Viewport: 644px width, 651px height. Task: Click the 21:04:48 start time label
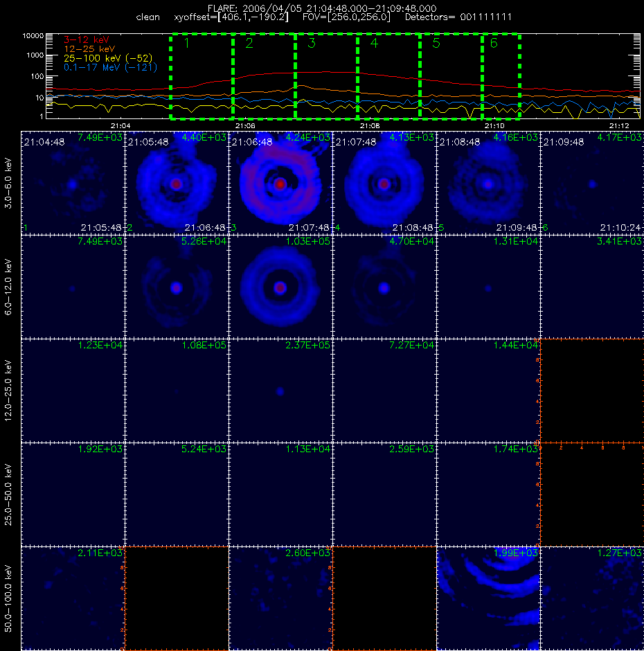pos(44,142)
